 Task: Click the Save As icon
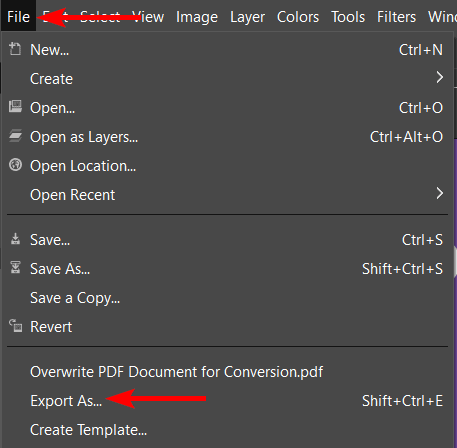15,268
